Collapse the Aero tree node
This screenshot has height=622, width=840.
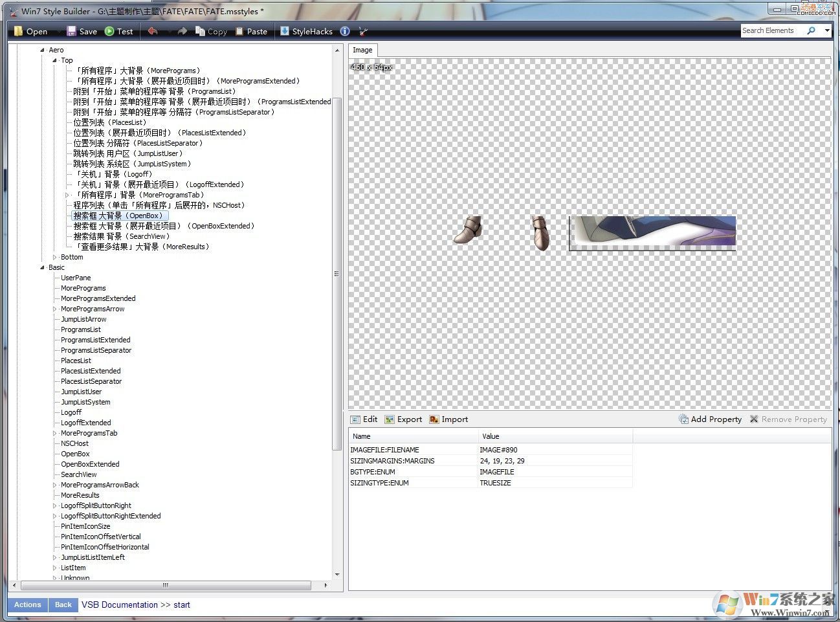[x=43, y=50]
